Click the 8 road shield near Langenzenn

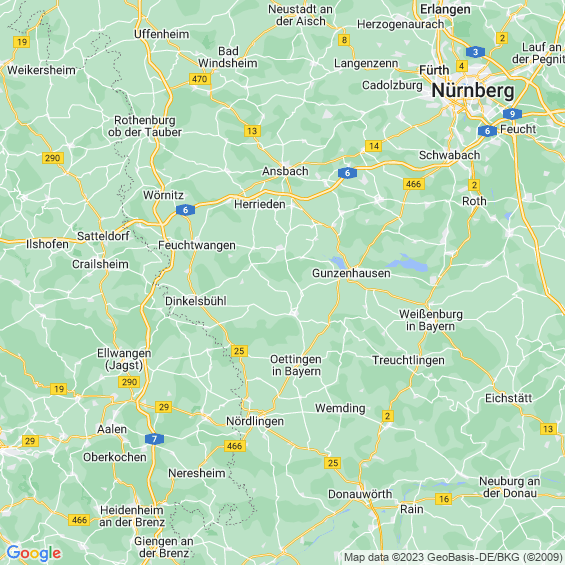[x=344, y=40]
